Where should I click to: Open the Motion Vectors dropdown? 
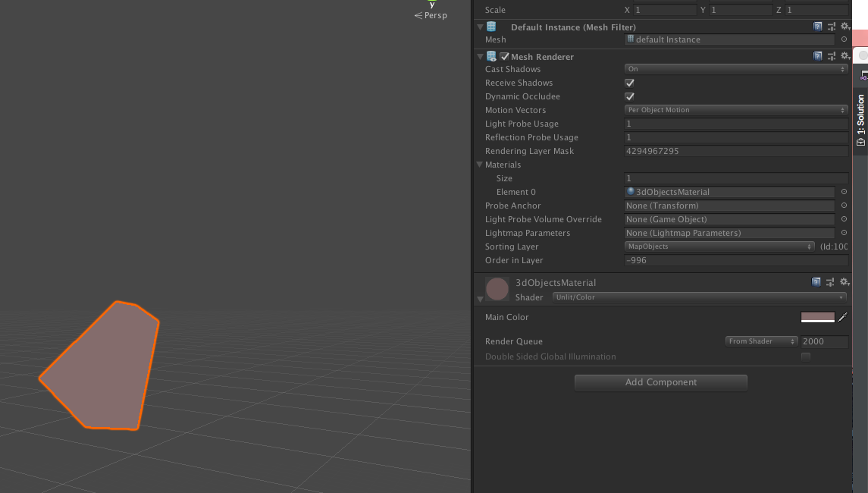[x=735, y=110]
